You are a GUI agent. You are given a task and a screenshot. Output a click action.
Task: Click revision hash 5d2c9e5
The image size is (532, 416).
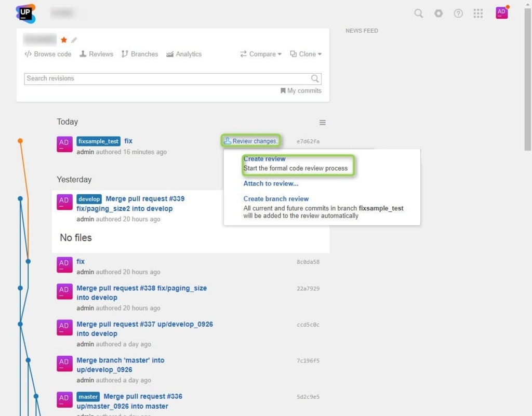308,397
